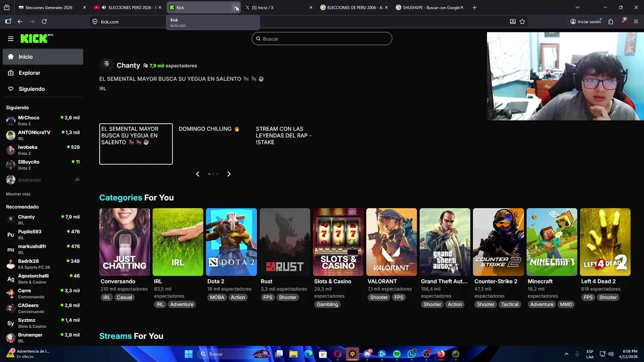Image resolution: width=644 pixels, height=362 pixels.
Task: Open the Explorar sidebar item
Action: pos(43,73)
